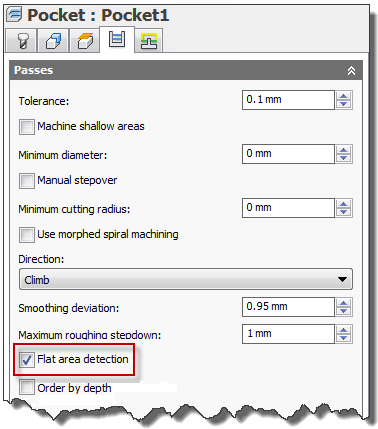Decrease Minimum diameter with down arrow
378x429 pixels.
pyautogui.click(x=344, y=158)
